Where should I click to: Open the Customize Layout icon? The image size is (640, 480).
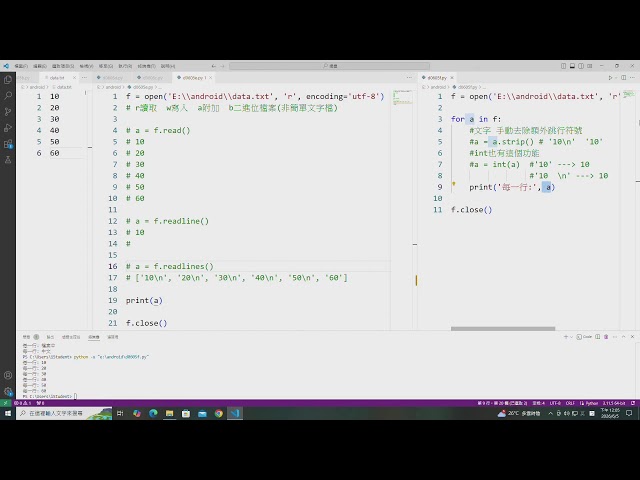tap(590, 66)
